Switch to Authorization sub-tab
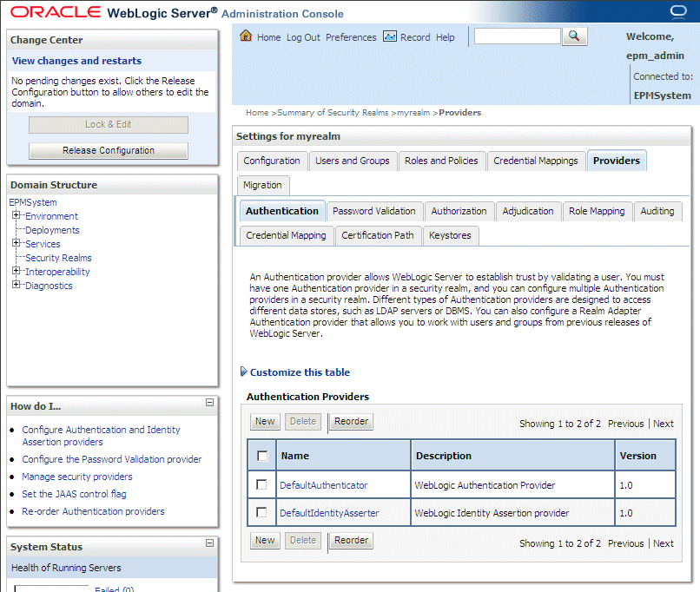Viewport: 700px width, 592px height. coord(459,211)
